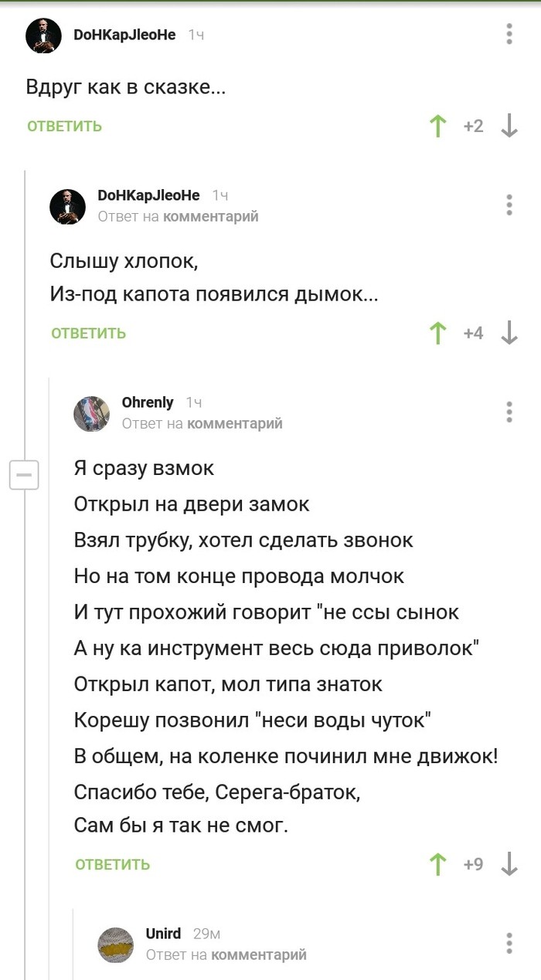Image resolution: width=541 pixels, height=980 pixels.
Task: Downvote Ohrenly's poem comment
Action: point(509,864)
